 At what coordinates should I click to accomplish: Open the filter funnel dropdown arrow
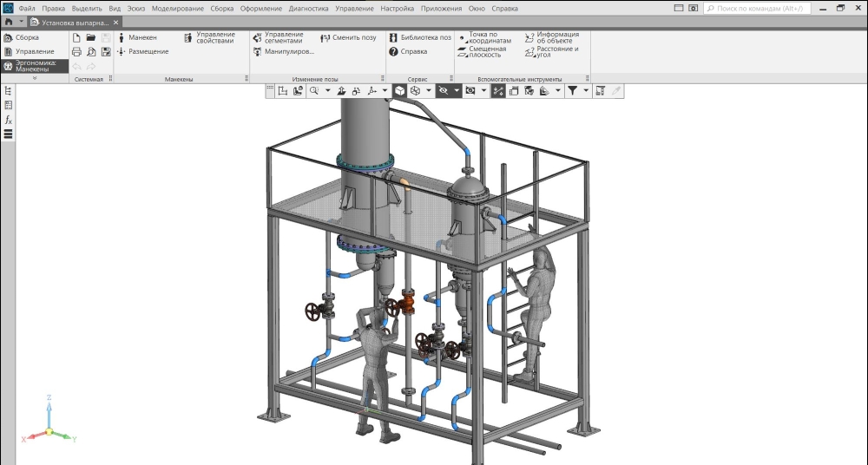point(586,91)
